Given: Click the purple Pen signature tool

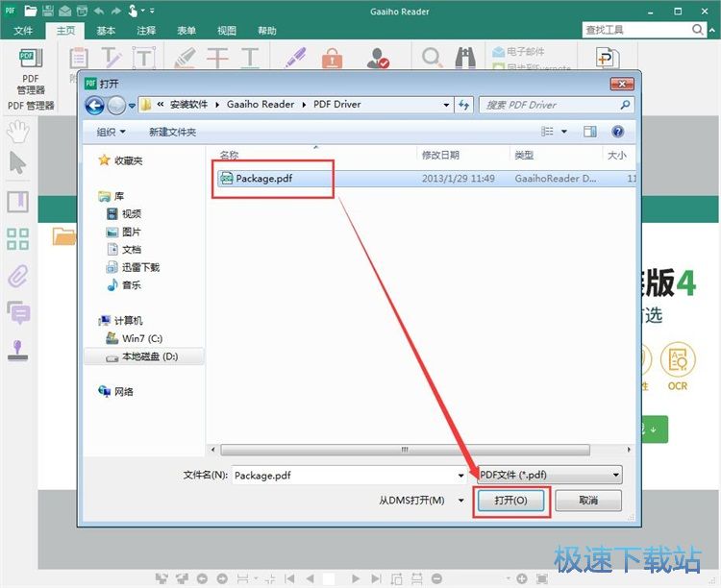Looking at the screenshot, I should [x=295, y=58].
